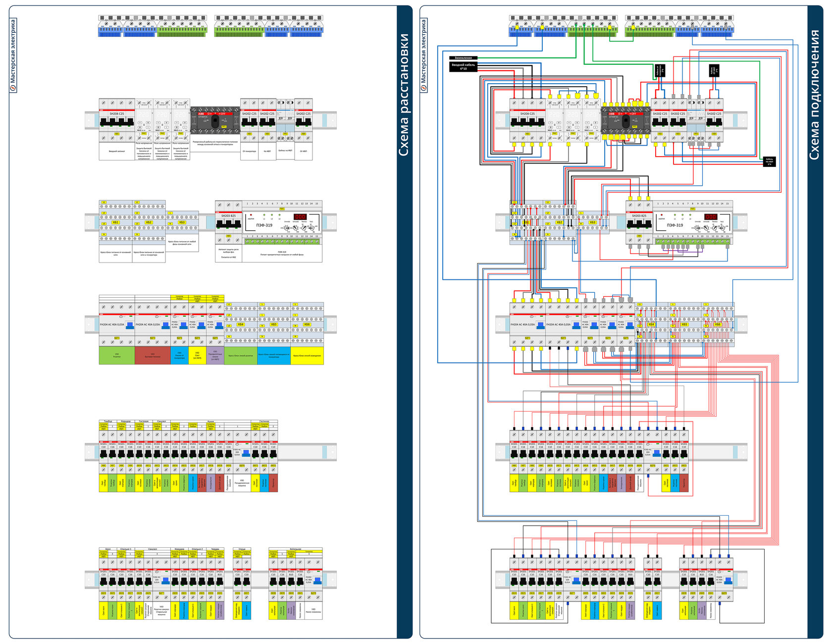Click КБ1 cross-block label in layout diagram
Screen dimensions: 832x644
tap(115, 222)
